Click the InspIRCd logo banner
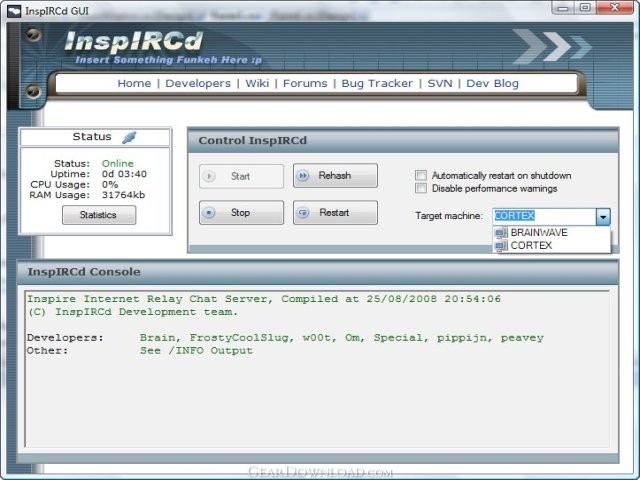The height and width of the screenshot is (480, 640). pyautogui.click(x=133, y=42)
